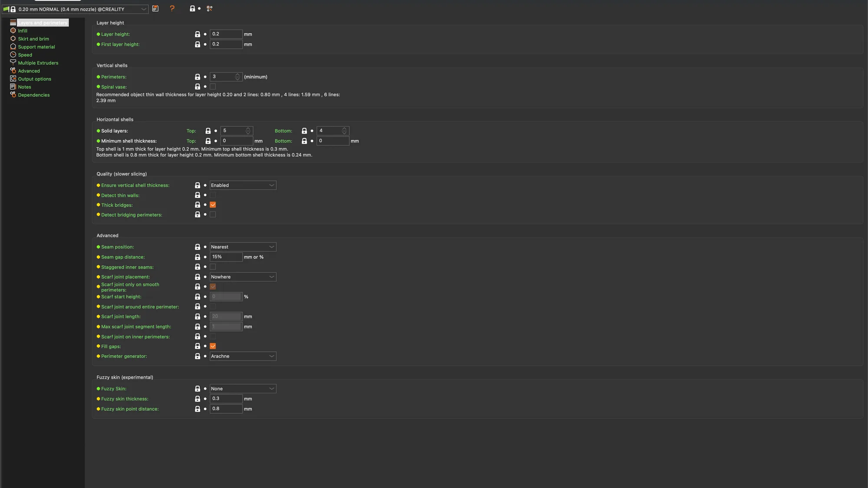Screen dimensions: 868x488
Task: Open the Perimeter generator dropdown
Action: pos(243,356)
